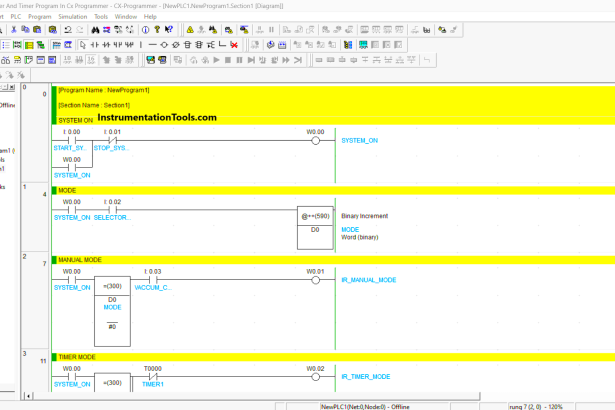Click the red X delete icon
615x410 pixels.
tap(233, 45)
